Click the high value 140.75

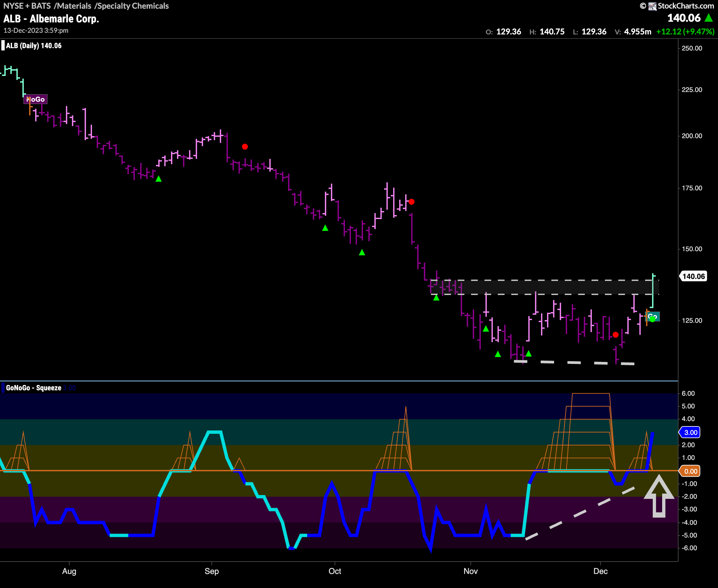click(x=552, y=32)
